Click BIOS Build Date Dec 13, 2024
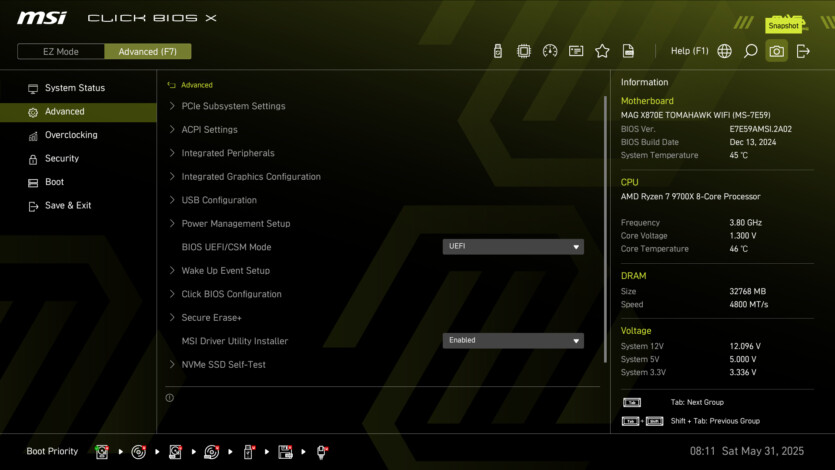 pyautogui.click(x=752, y=142)
